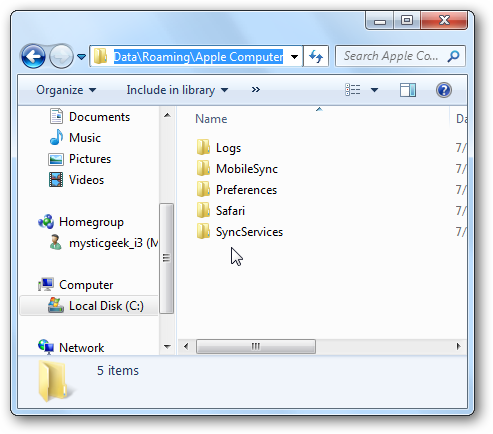The width and height of the screenshot is (493, 434).
Task: Click the Videos filmstrip icon
Action: tap(56, 180)
